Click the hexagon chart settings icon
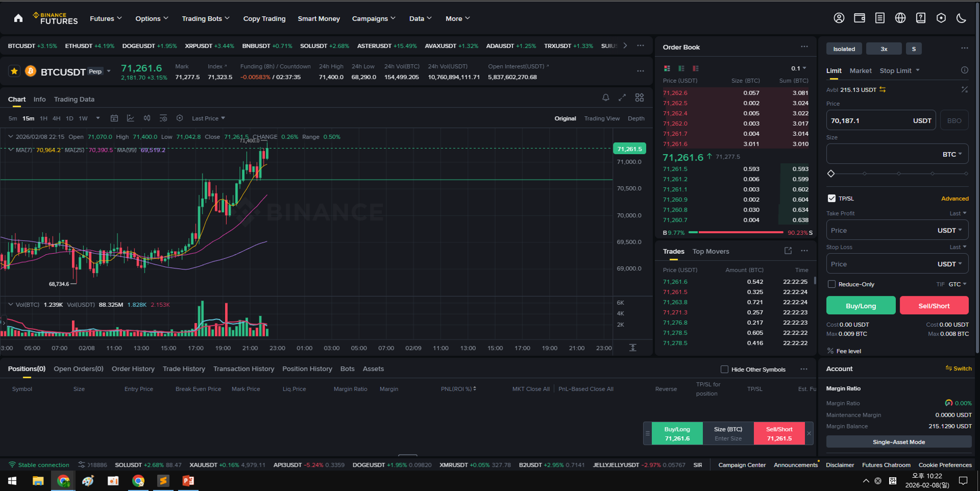Screen dimensions: 980x491 (180, 118)
